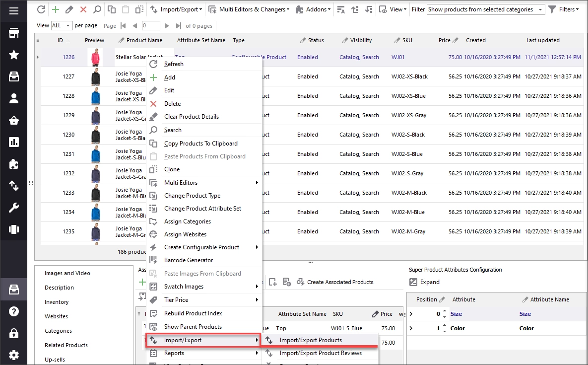Image resolution: width=588 pixels, height=365 pixels.
Task: Click the Expand button in Super Attributes
Action: click(424, 282)
